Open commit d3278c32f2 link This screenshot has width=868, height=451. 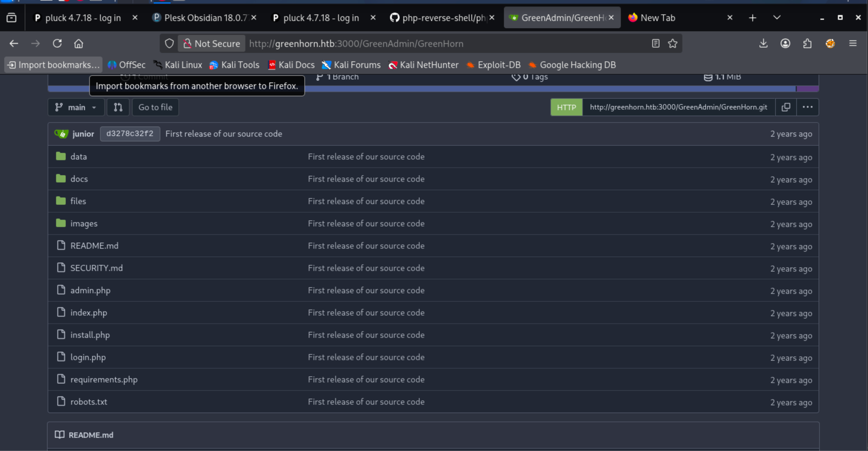point(130,134)
